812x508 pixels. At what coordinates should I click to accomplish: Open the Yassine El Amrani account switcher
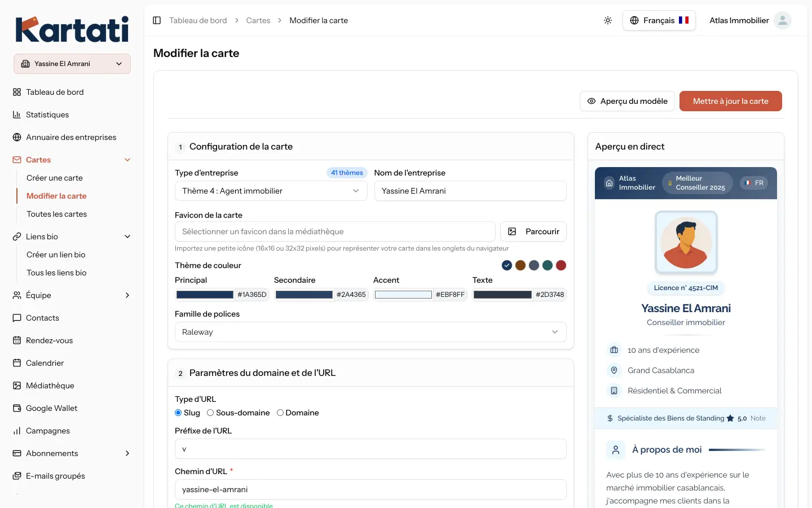click(72, 64)
